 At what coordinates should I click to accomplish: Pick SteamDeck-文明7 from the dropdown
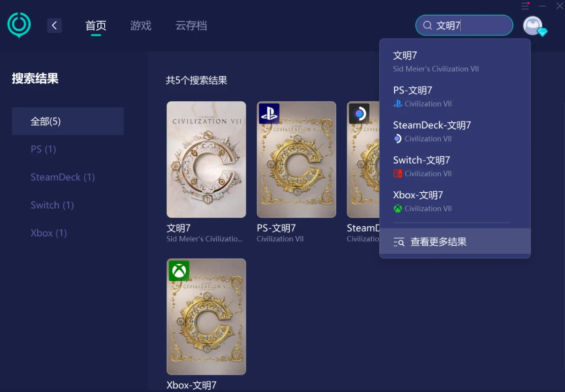pos(455,132)
